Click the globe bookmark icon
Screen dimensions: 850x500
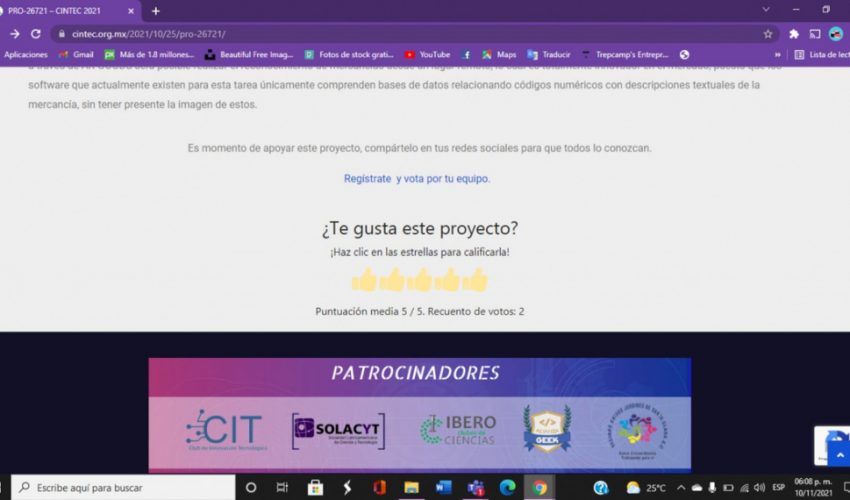coord(685,55)
